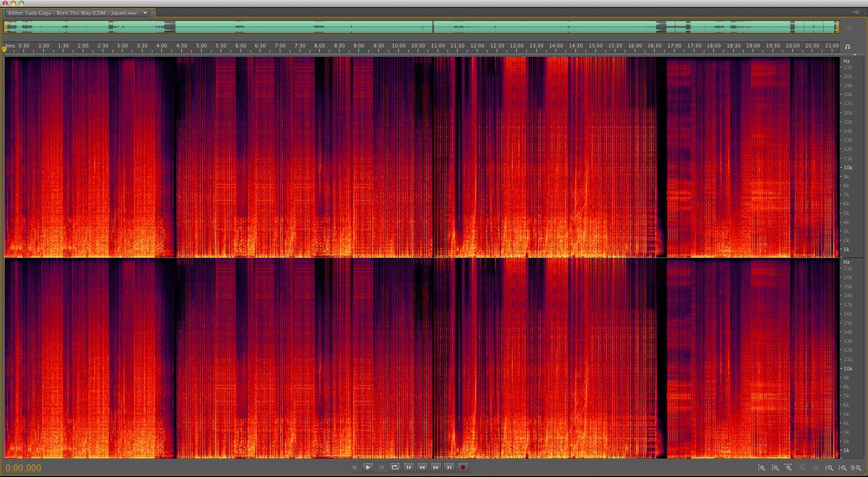Click the bold 10k label on top frequency ruler
Image resolution: width=868 pixels, height=477 pixels.
(847, 167)
